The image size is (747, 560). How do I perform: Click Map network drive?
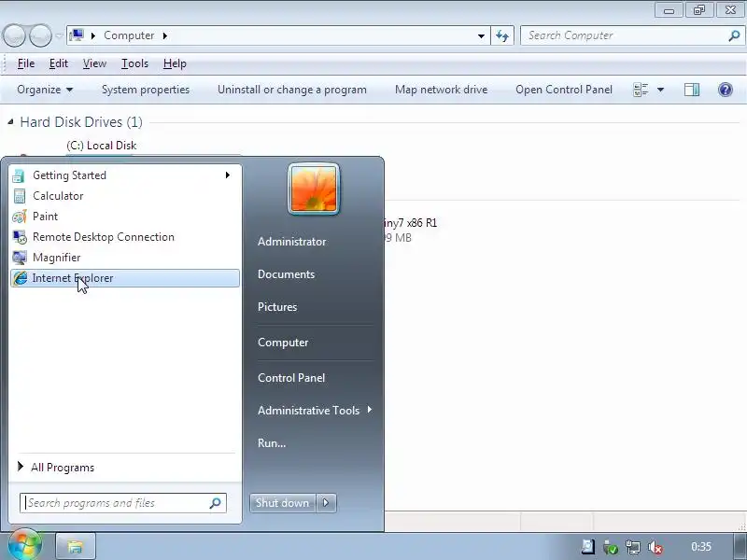tap(441, 90)
